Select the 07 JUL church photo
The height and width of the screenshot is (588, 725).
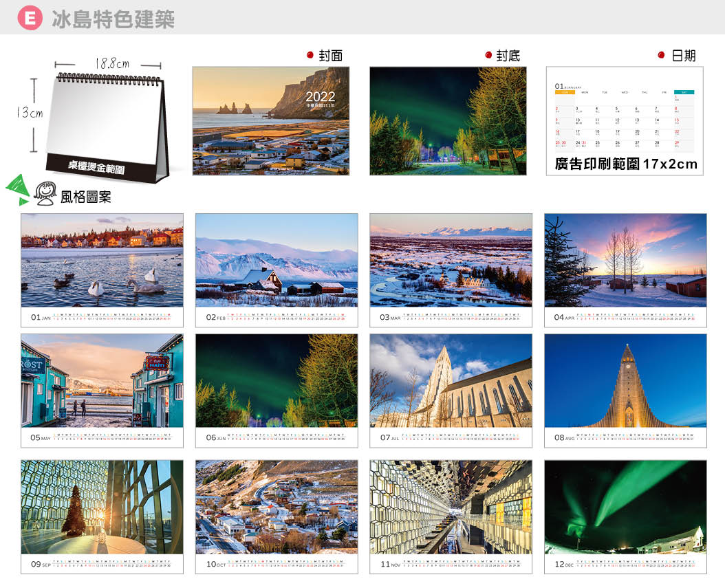[451, 380]
